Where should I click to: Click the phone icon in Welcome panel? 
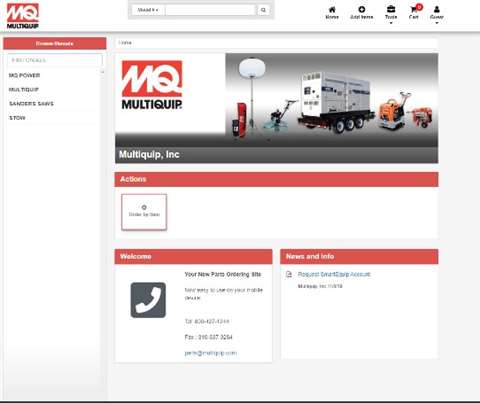(x=148, y=300)
